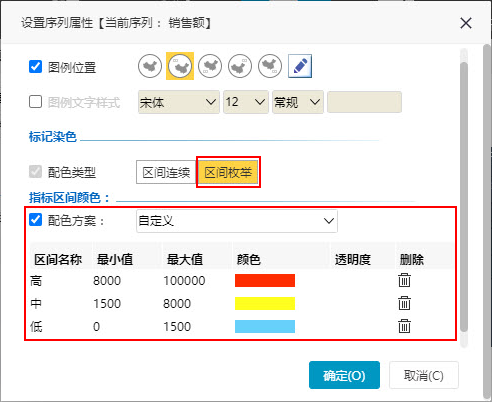492x402 pixels.
Task: Delete the 低 interval with trash icon
Action: [x=404, y=326]
